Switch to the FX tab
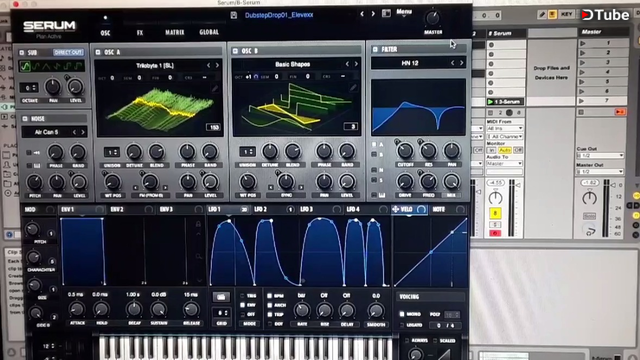This screenshot has height=360, width=640. point(140,33)
